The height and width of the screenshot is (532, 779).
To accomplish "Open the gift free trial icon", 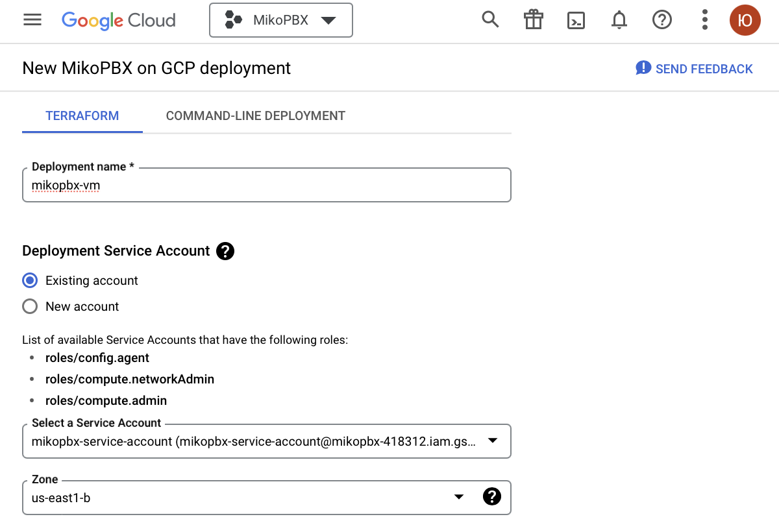I will (533, 20).
